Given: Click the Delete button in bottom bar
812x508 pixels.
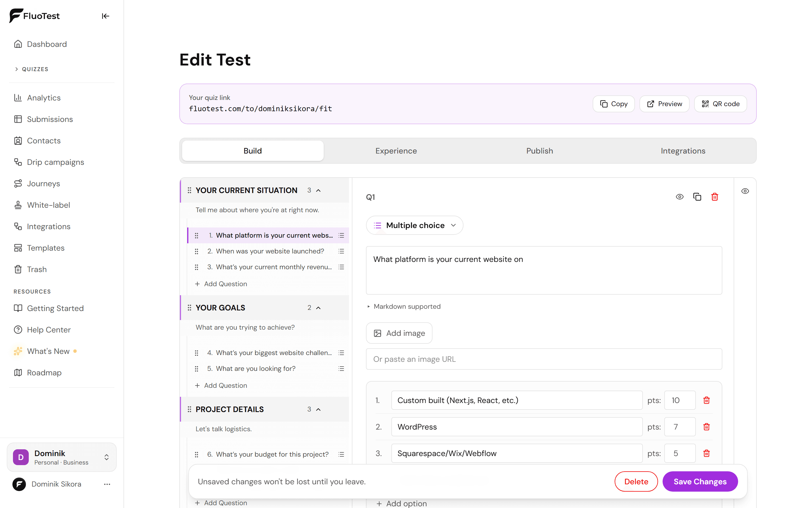Looking at the screenshot, I should [636, 481].
